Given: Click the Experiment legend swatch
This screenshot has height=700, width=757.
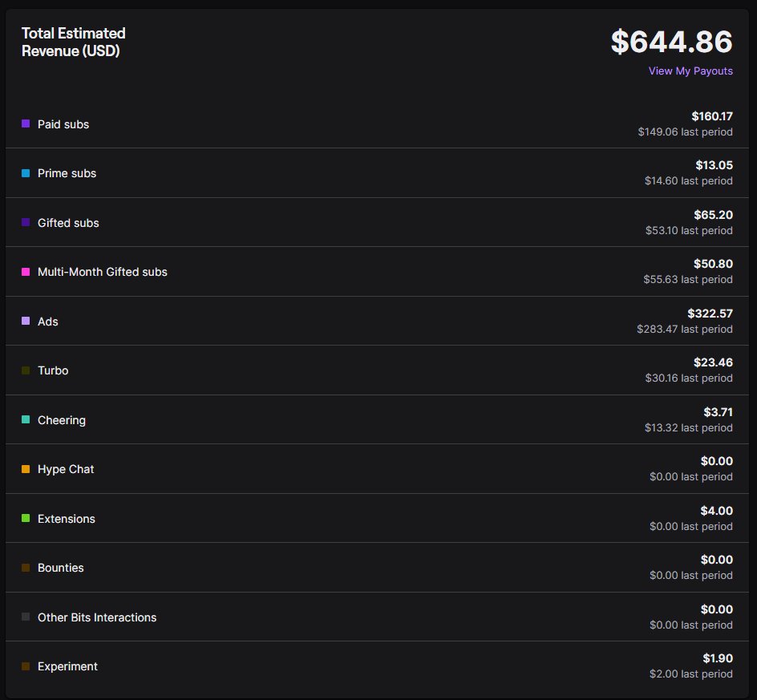Looking at the screenshot, I should point(26,666).
